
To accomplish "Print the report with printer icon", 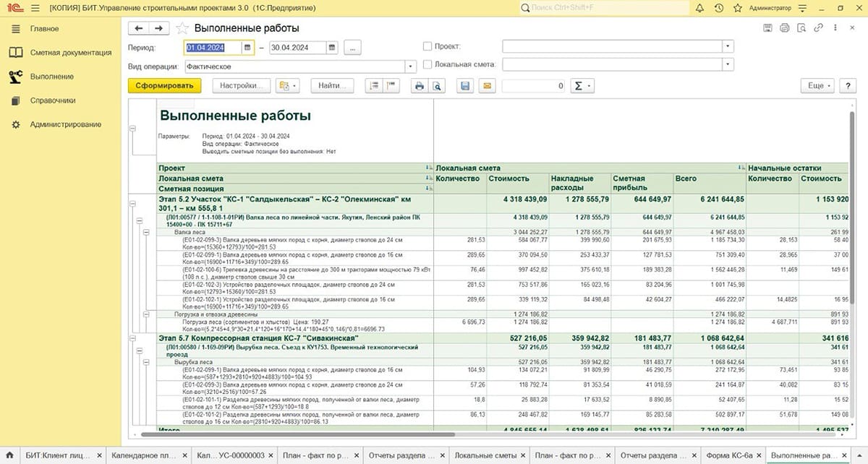I will click(419, 85).
